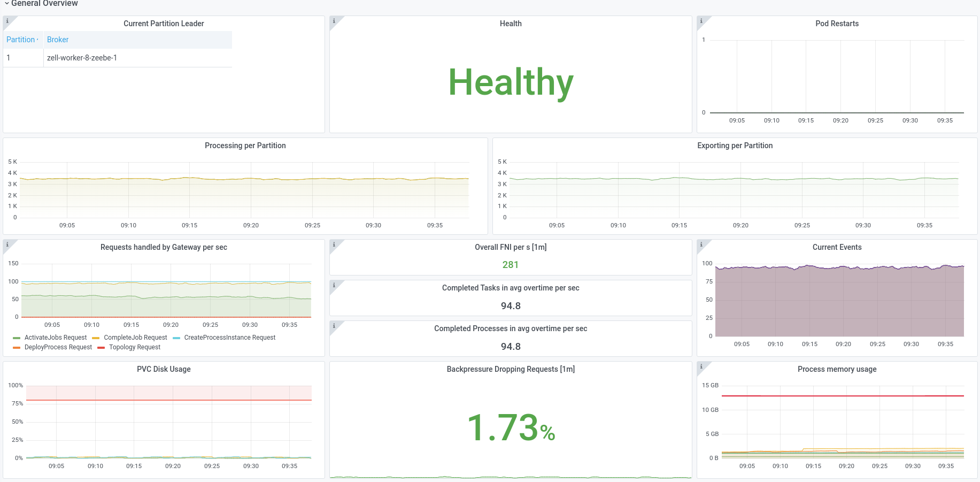
Task: Open Process memory usage title menu
Action: [837, 369]
